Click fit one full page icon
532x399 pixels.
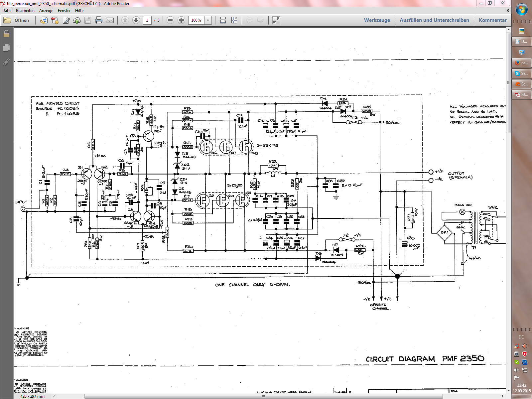coord(234,20)
